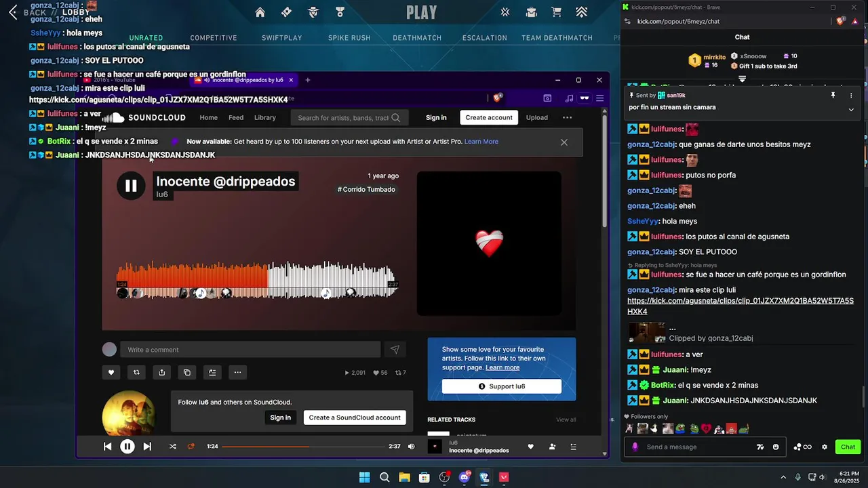Open the emoji picker in Kick chat

point(776,447)
